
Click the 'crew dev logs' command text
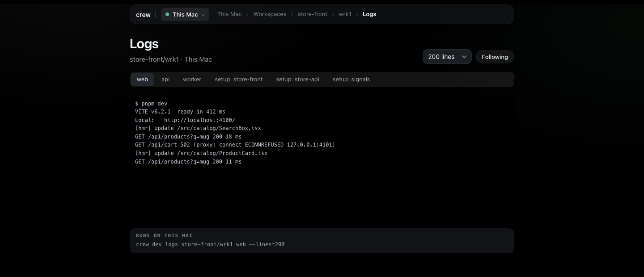pos(210,244)
